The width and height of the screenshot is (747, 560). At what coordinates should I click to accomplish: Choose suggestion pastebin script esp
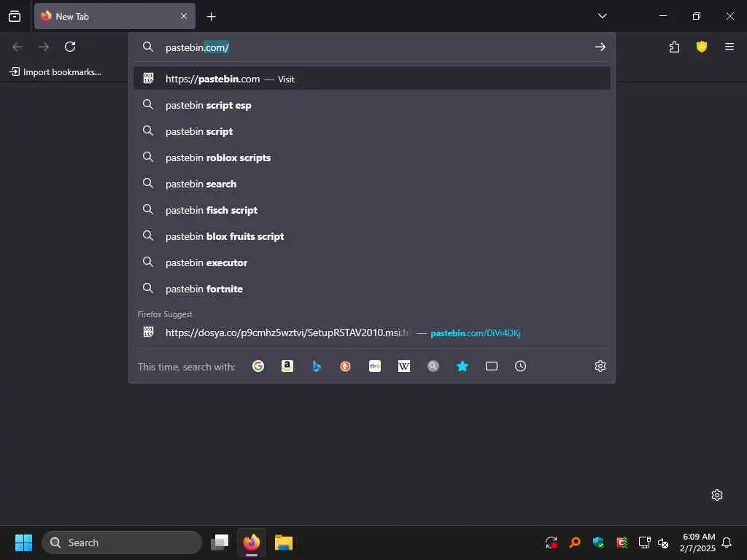371,105
